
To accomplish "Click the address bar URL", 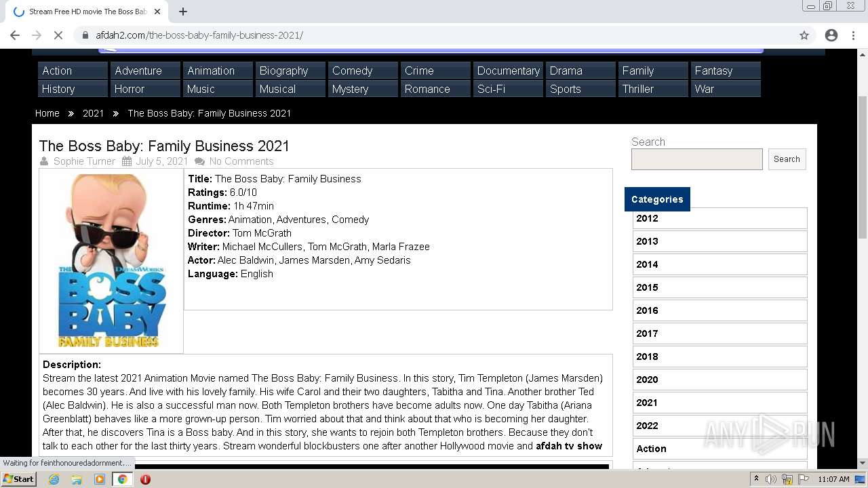I will (199, 35).
